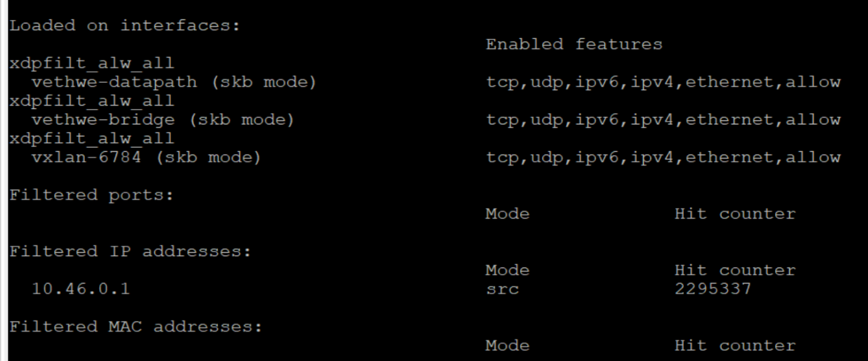Select the hit counter value 2295337
Screen dimensions: 868x361
click(713, 289)
